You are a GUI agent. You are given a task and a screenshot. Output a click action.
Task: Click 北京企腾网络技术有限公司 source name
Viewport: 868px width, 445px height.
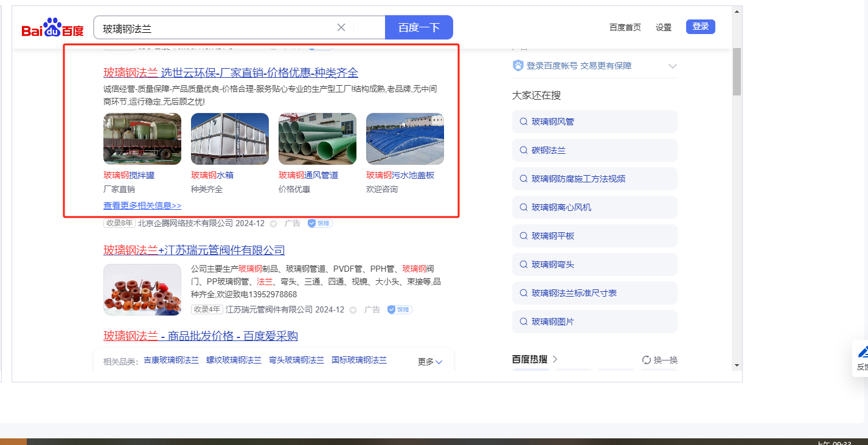coord(186,223)
